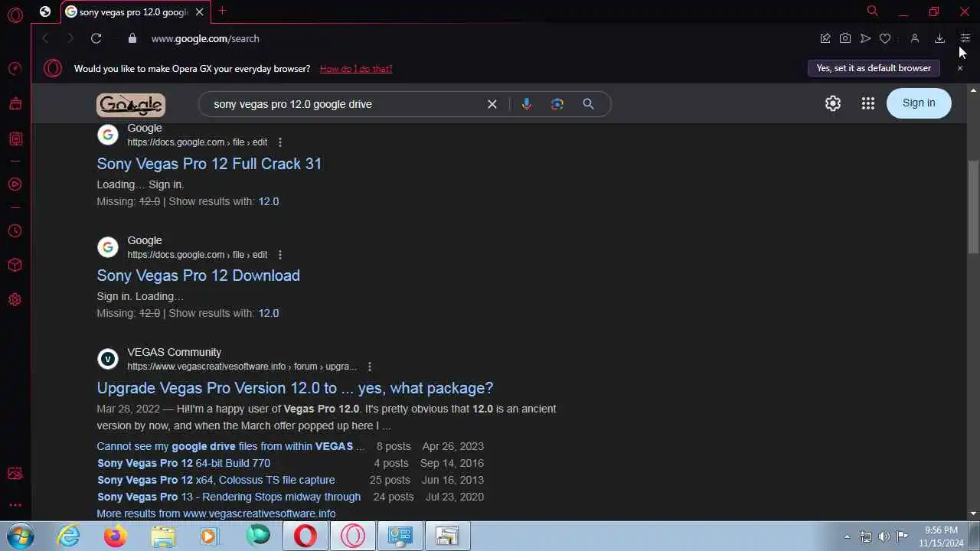Click the globe workspace icon beside tab

pyautogui.click(x=45, y=11)
